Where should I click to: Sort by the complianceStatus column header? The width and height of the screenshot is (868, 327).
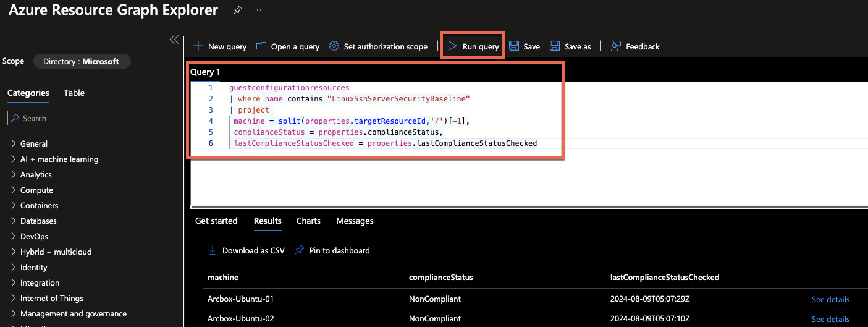pos(441,278)
